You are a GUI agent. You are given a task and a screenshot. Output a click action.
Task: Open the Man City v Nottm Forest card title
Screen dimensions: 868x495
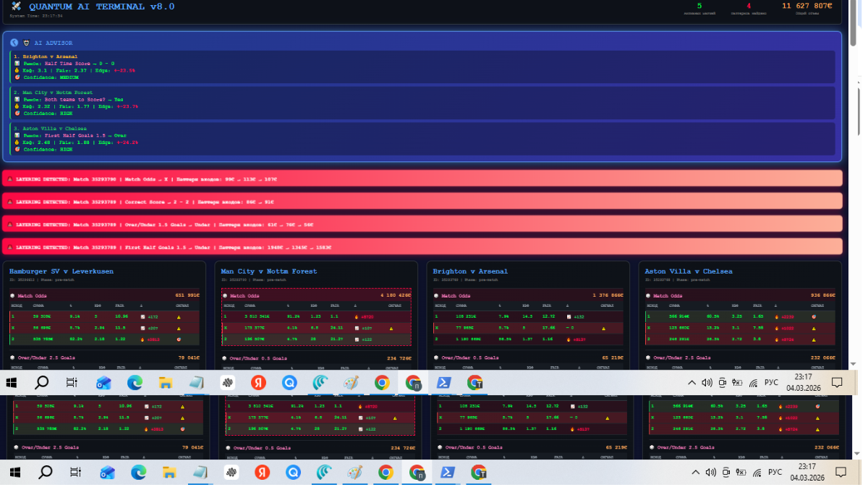coord(268,271)
